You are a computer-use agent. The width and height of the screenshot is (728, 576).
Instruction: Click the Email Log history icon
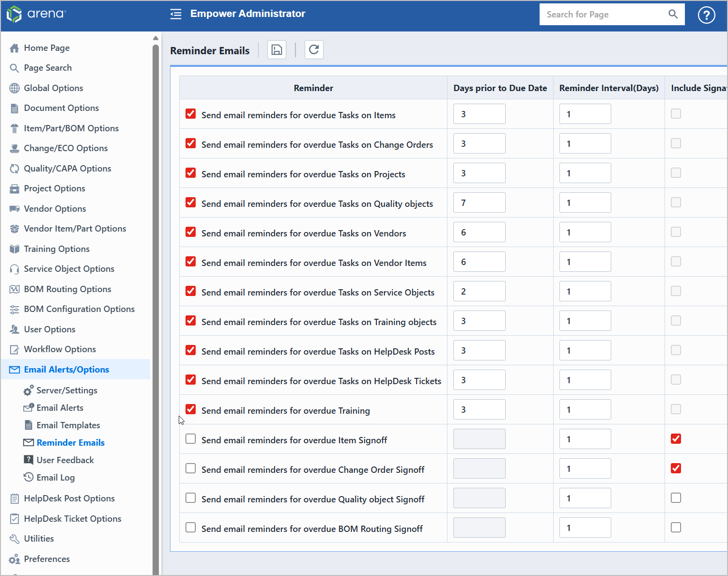pyautogui.click(x=29, y=477)
